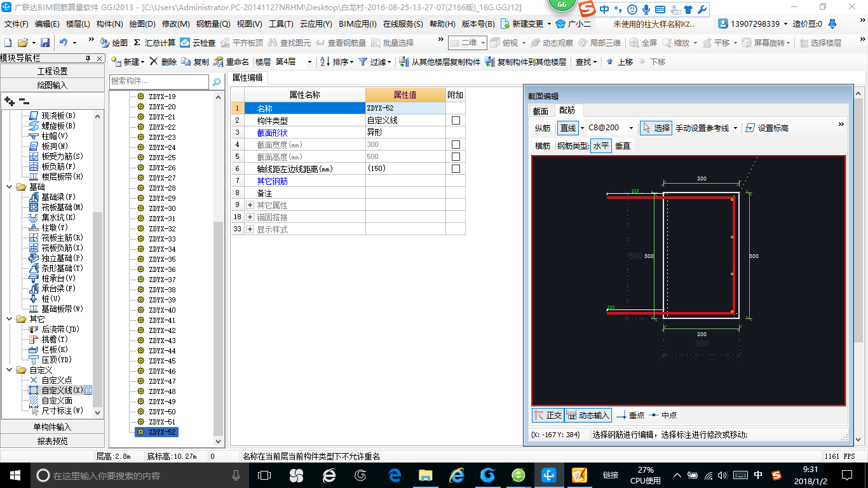The image size is (868, 488).
Task: Click the 搜索构件 search field
Action: [x=159, y=81]
